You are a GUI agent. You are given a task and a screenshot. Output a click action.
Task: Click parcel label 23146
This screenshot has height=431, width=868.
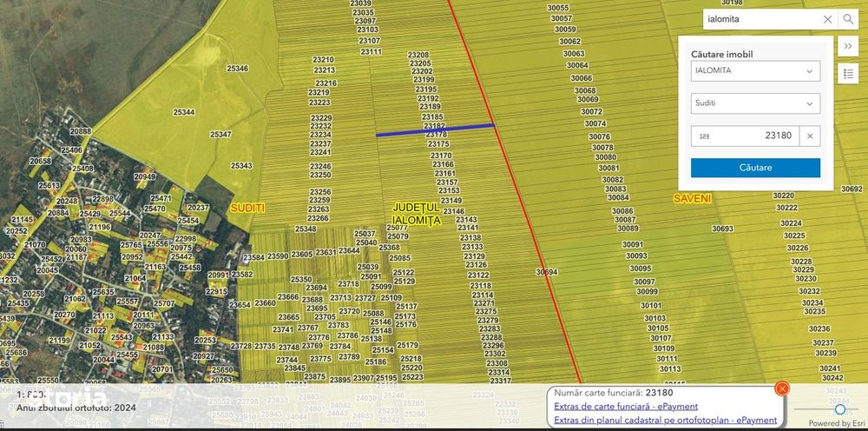(454, 212)
